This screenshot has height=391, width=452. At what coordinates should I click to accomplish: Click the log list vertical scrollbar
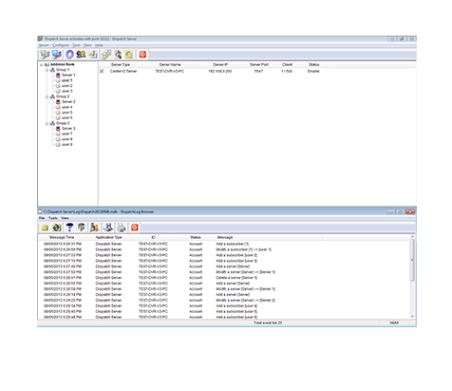coord(412,277)
